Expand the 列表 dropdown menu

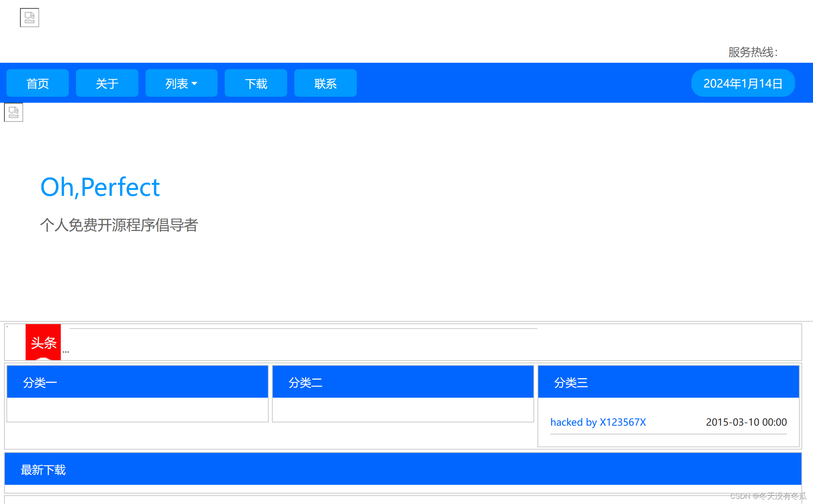[x=177, y=83]
